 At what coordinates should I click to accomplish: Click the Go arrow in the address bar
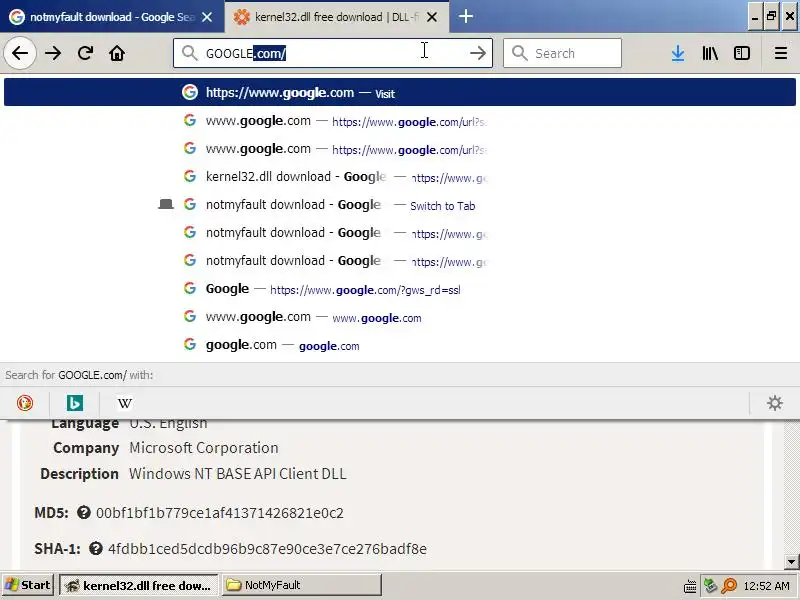tap(478, 53)
